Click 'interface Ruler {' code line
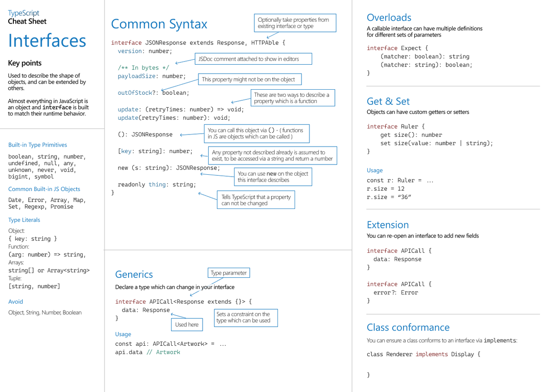Image resolution: width=555 pixels, height=392 pixels. pos(396,127)
